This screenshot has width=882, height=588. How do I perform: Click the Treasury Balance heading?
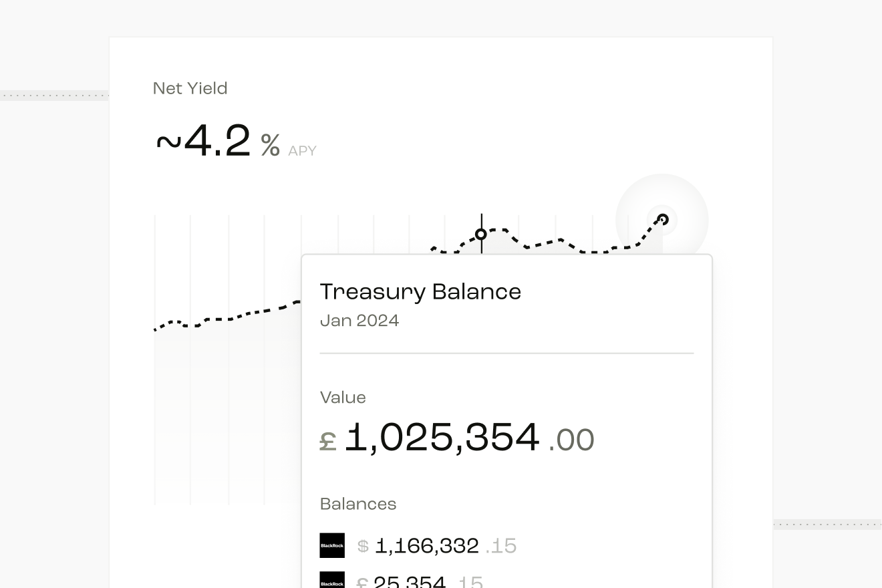pyautogui.click(x=420, y=292)
